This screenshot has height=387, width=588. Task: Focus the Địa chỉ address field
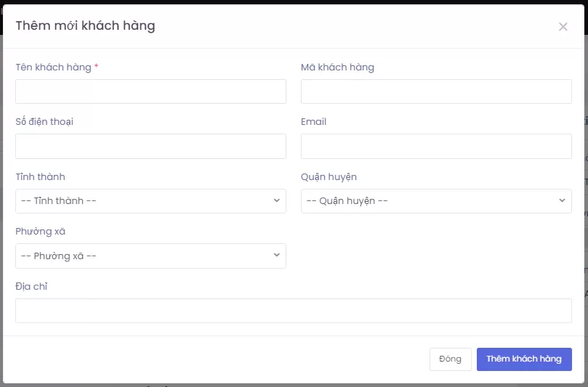[x=293, y=311]
